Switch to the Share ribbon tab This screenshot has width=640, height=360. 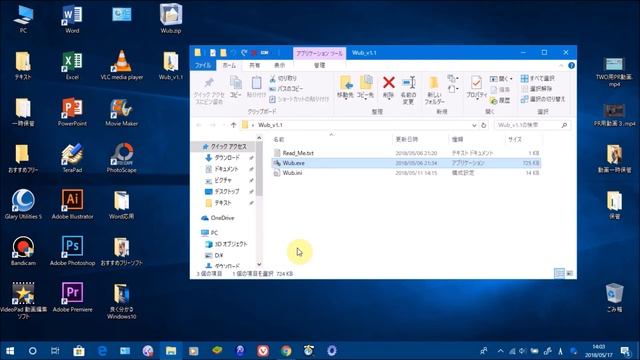pos(255,65)
